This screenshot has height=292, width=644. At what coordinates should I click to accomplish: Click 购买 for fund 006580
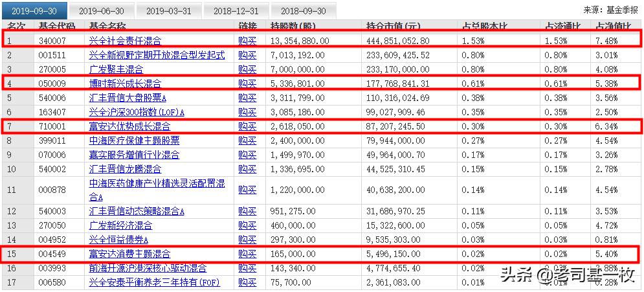[x=248, y=282]
